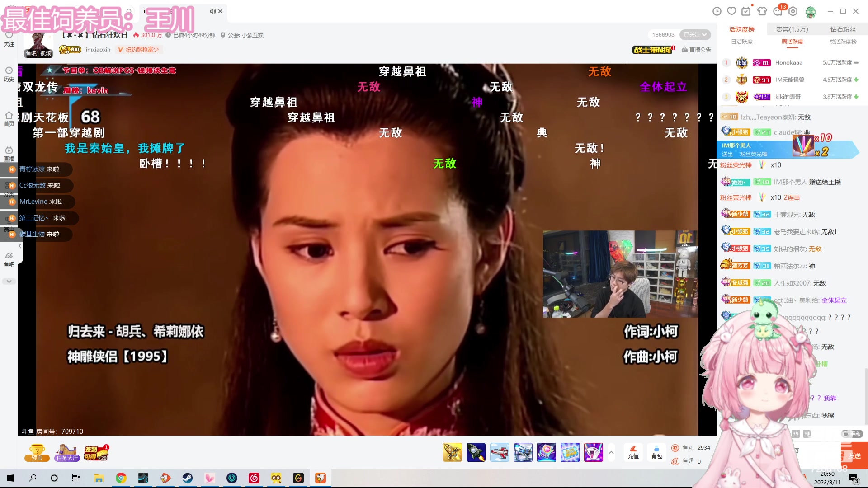Expand more gifts with the up arrow
Screen dimensions: 868x488
[x=611, y=452]
